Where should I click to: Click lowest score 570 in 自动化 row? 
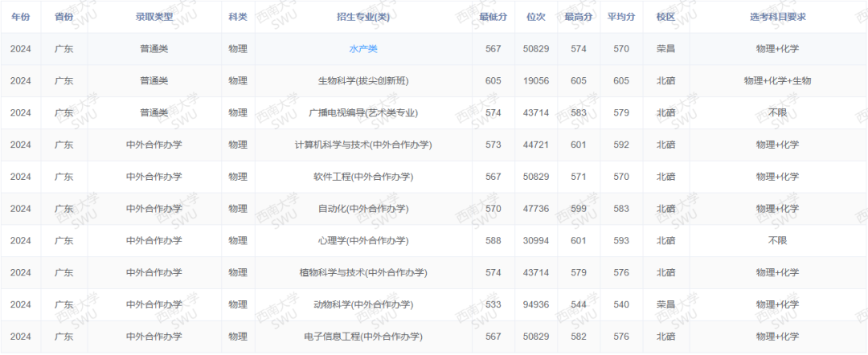(x=493, y=209)
